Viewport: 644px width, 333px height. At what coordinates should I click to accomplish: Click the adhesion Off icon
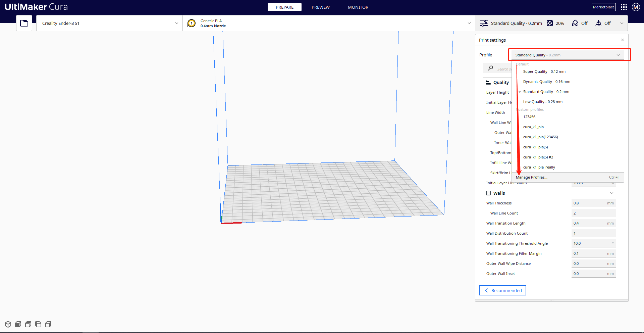click(x=598, y=23)
